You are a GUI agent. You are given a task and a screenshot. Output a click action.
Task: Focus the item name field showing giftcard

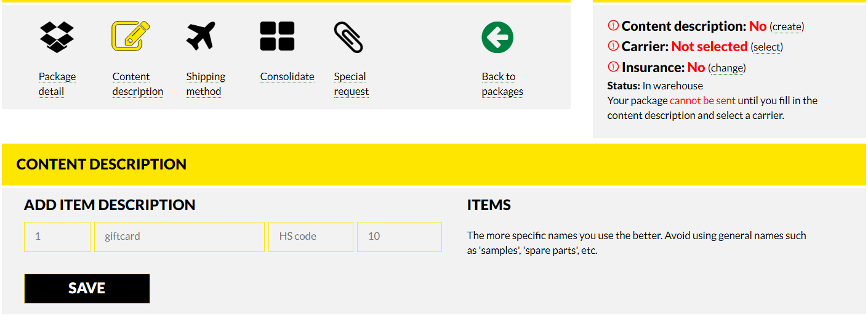coord(179,237)
